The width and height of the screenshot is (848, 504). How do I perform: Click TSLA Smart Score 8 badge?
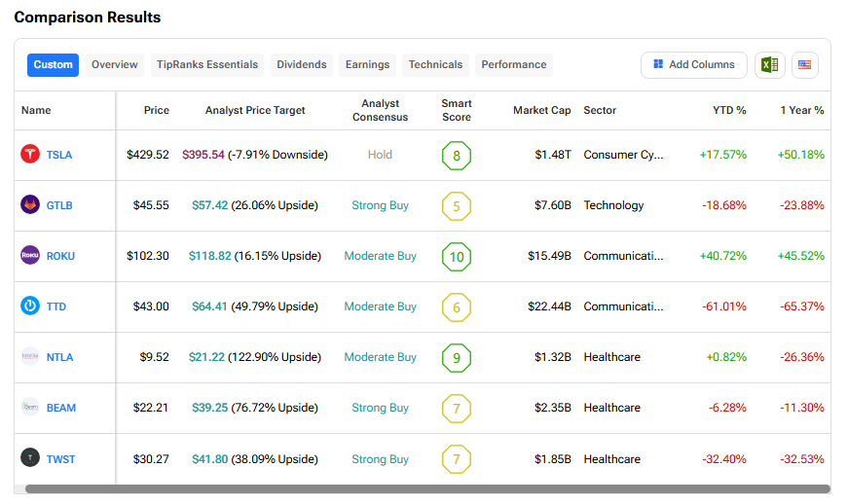(x=456, y=156)
